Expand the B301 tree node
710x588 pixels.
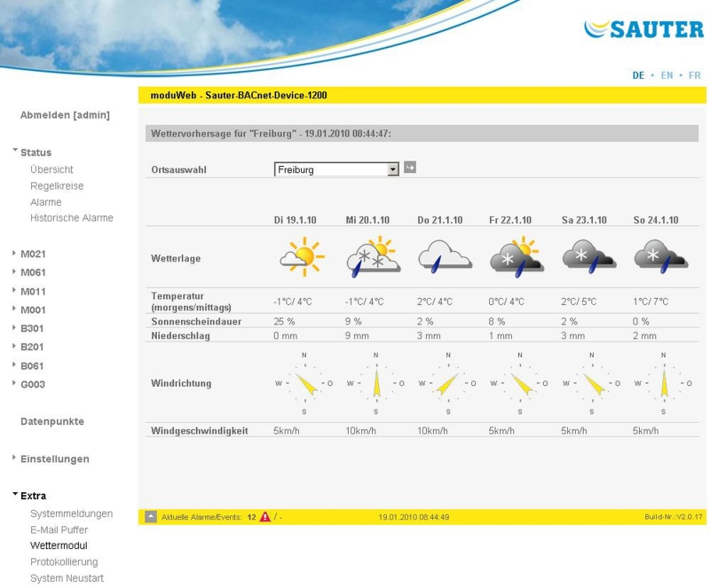(x=14, y=327)
